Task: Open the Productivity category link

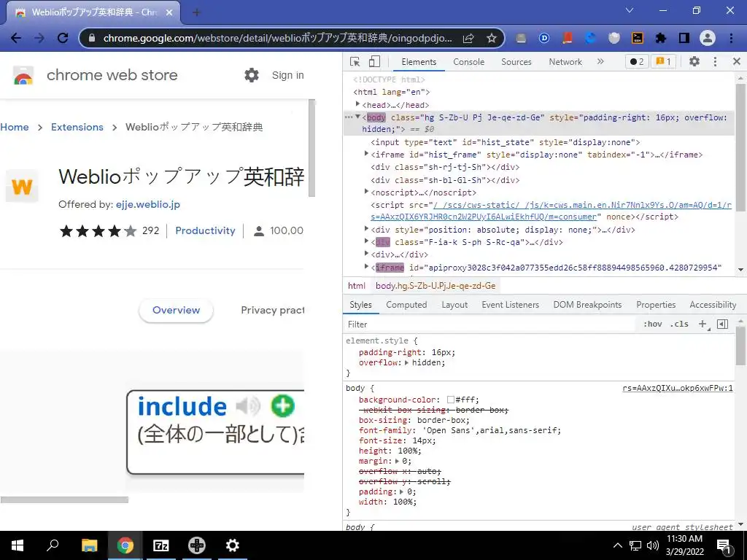Action: pyautogui.click(x=205, y=230)
